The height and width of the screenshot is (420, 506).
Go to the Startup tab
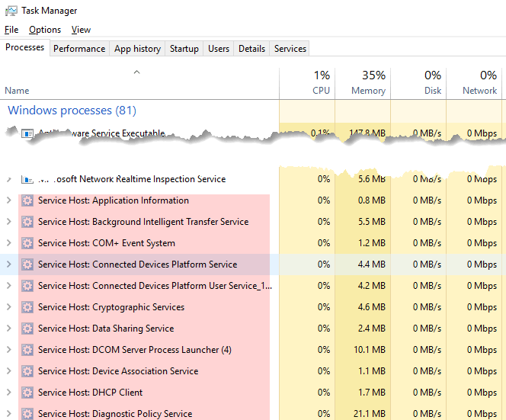(x=184, y=48)
